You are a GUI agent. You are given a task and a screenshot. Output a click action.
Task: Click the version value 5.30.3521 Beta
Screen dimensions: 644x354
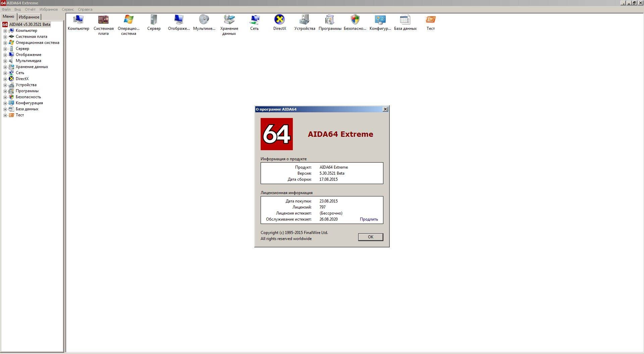coord(332,173)
